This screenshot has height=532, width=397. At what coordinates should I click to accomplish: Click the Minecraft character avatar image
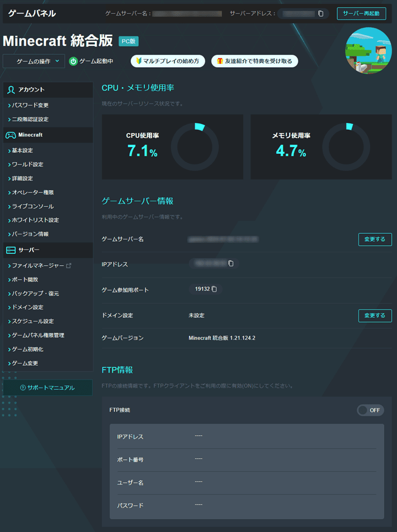point(368,50)
